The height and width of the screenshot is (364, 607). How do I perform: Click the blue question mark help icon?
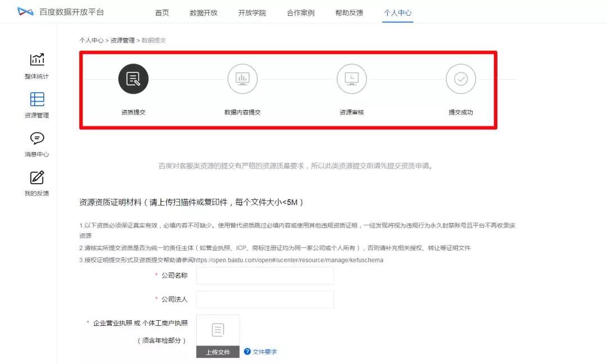247,352
